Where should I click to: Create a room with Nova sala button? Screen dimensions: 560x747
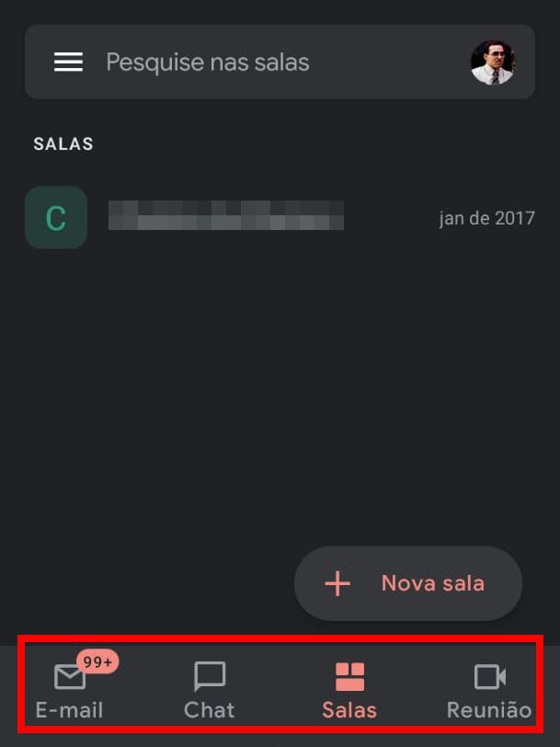pos(408,583)
